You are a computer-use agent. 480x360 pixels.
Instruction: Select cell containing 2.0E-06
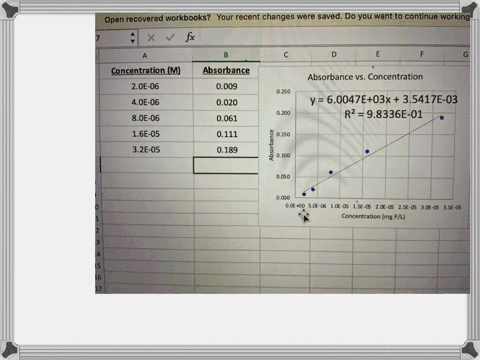(145, 86)
